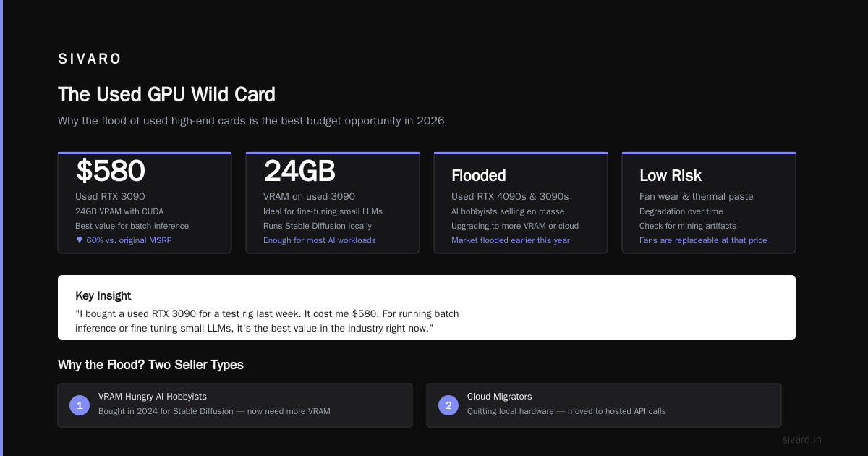Click 'Fans are replaceable at that price' text
The image size is (868, 456).
pos(703,240)
